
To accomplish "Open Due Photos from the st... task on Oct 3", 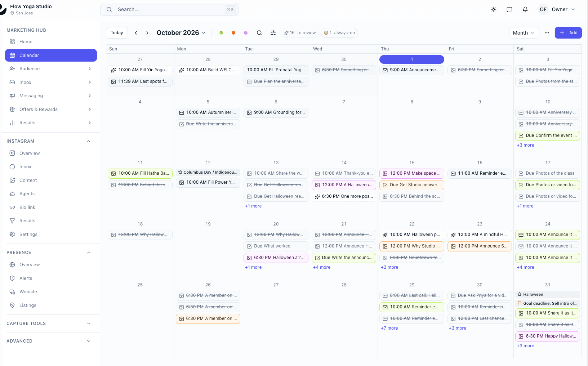I will pyautogui.click(x=548, y=81).
